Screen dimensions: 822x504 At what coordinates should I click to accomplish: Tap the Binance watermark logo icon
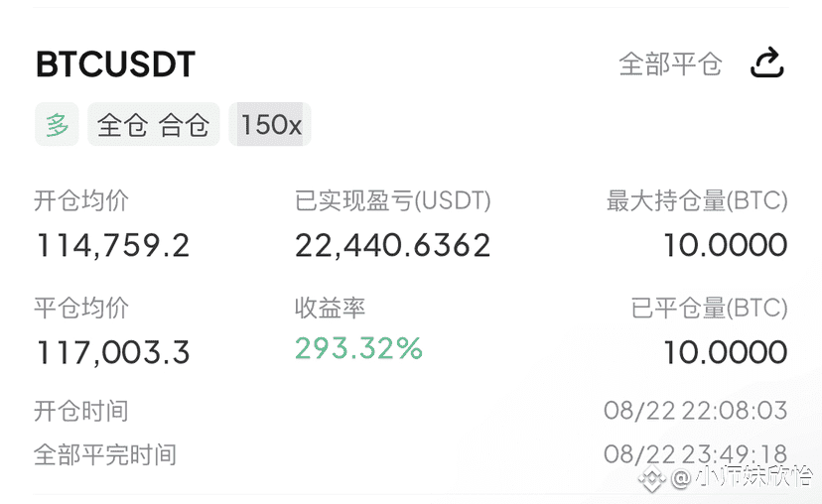point(651,478)
